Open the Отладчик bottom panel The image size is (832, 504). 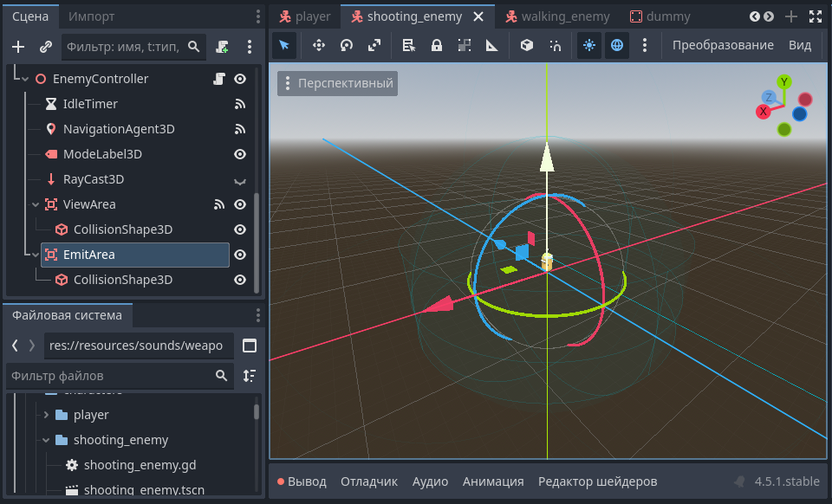tap(368, 481)
